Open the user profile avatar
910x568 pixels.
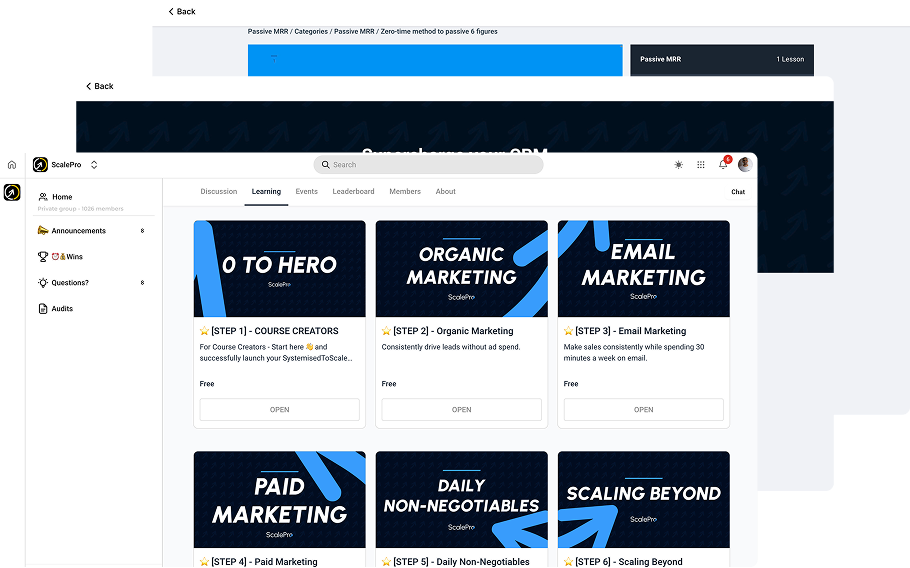745,165
